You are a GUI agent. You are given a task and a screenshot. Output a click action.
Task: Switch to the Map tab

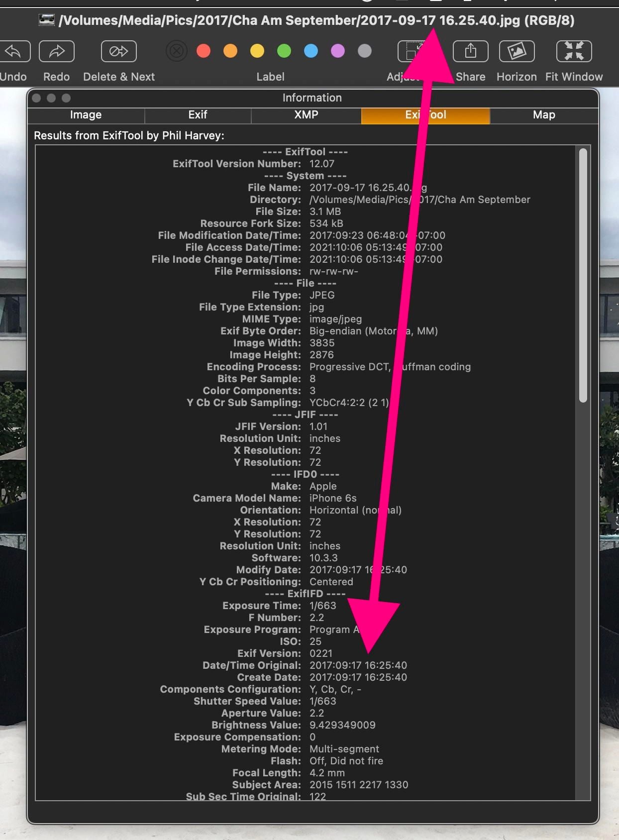[x=544, y=115]
